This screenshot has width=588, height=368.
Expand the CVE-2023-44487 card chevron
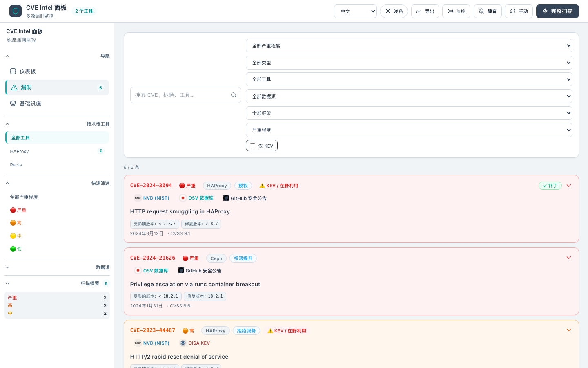569,330
